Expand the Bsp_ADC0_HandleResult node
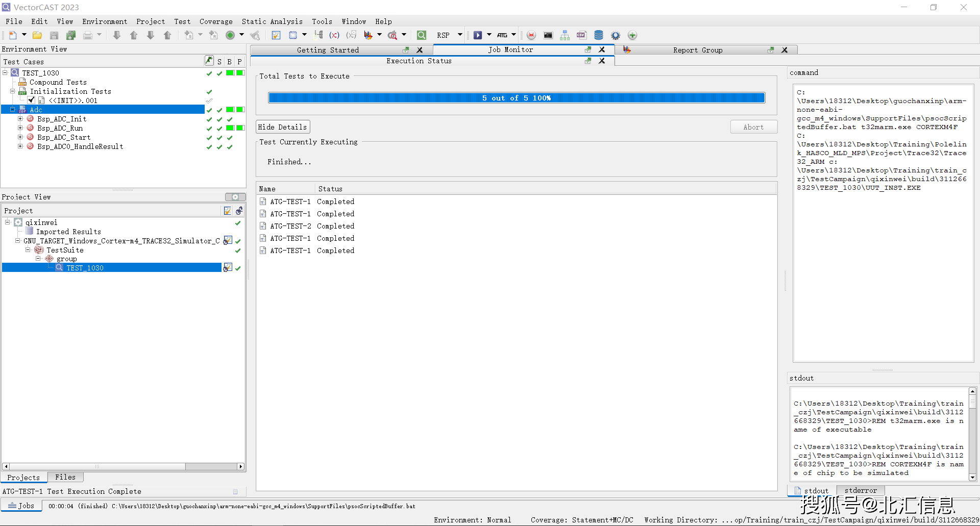 [20, 146]
